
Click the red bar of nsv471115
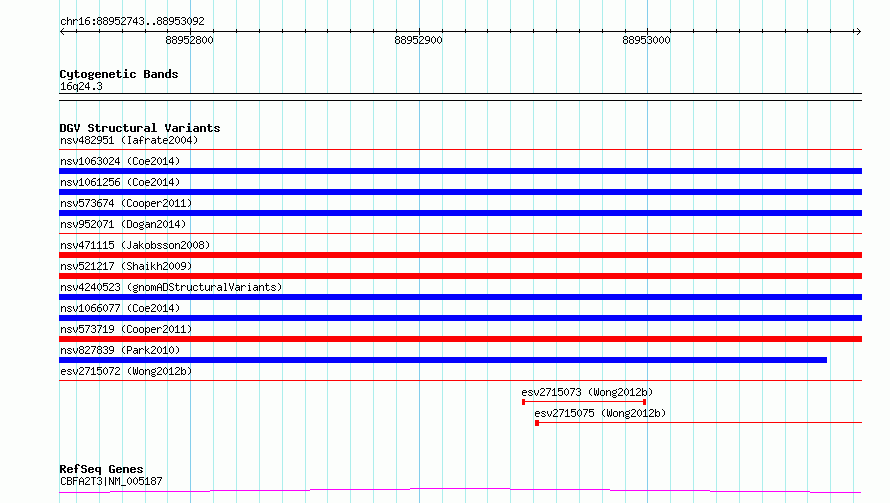tap(460, 255)
